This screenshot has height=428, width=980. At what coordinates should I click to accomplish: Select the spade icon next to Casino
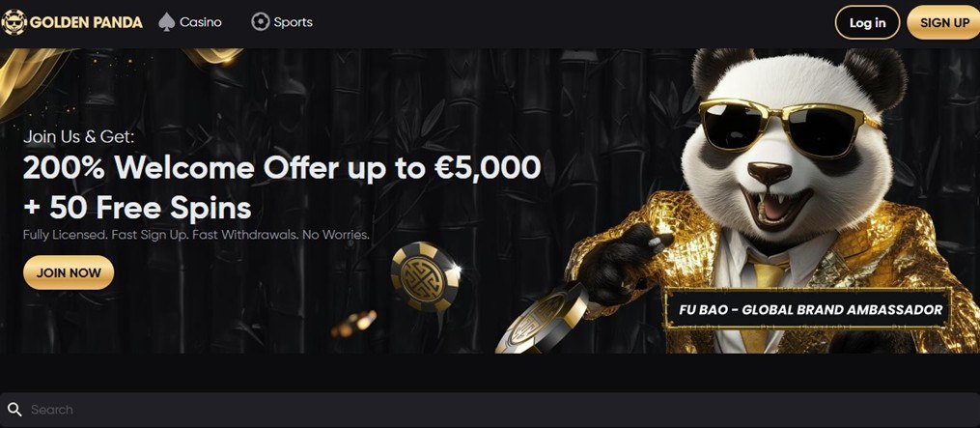point(166,22)
